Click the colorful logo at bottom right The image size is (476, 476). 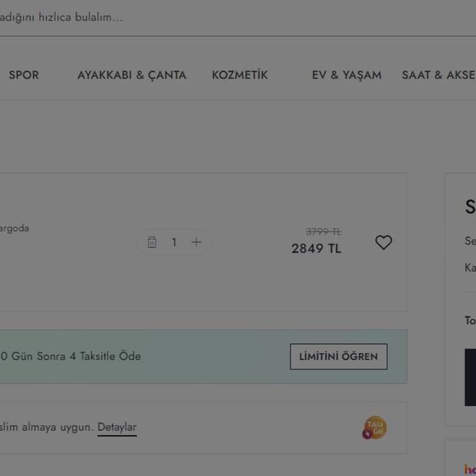pyautogui.click(x=470, y=469)
